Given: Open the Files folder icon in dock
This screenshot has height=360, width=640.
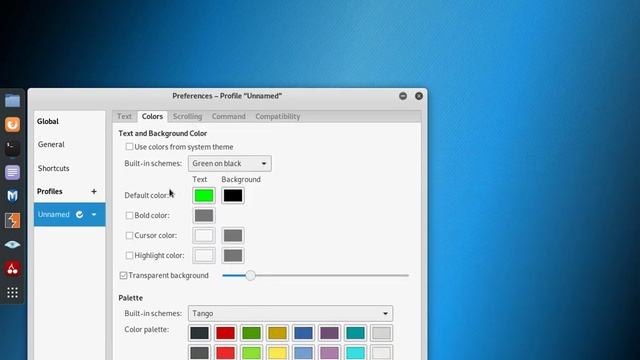Looking at the screenshot, I should (12, 100).
